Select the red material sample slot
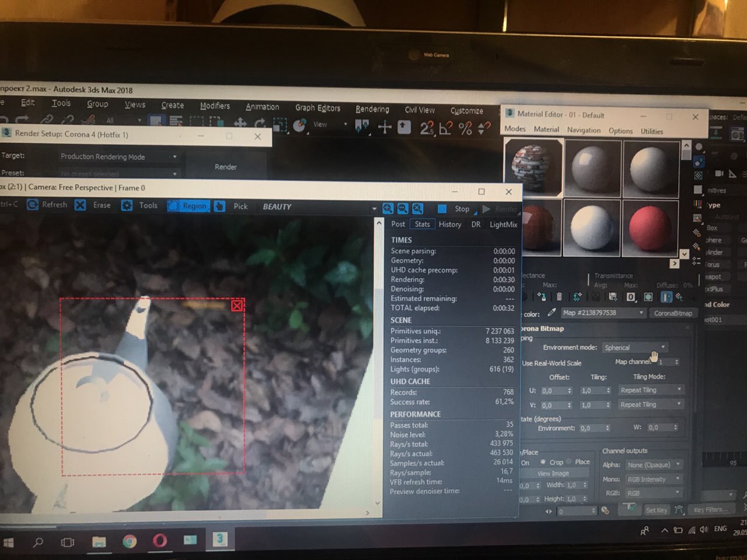Screen dimensions: 747x560 point(650,228)
